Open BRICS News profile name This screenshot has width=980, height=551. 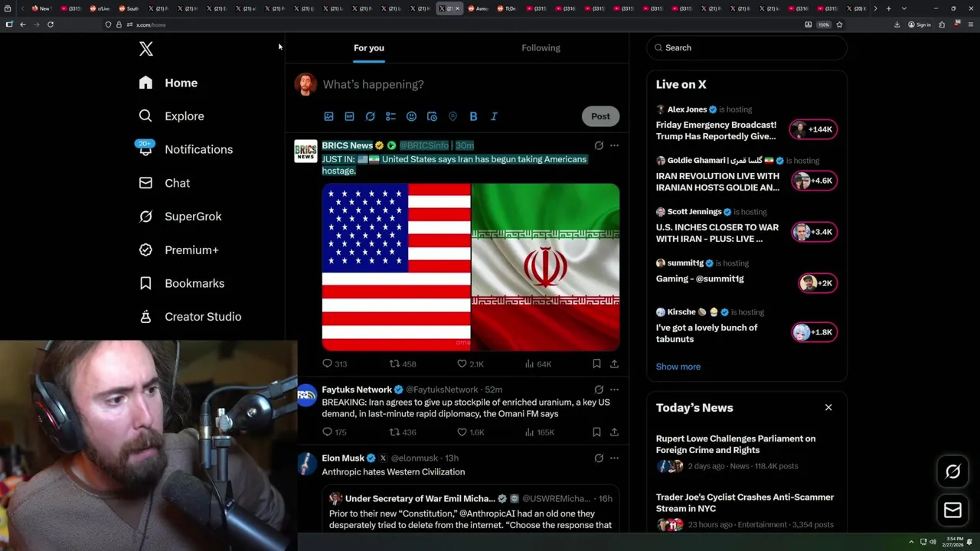[x=347, y=145]
